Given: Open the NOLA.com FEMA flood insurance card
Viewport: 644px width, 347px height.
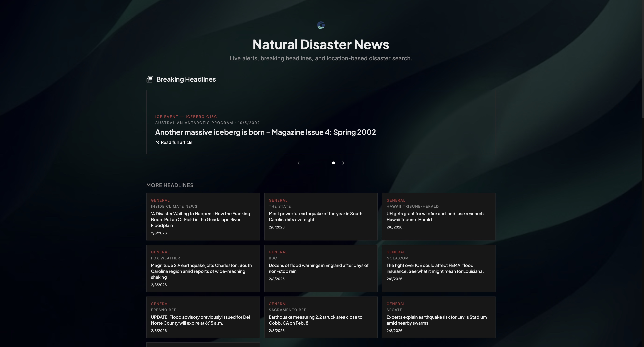Looking at the screenshot, I should (438, 268).
